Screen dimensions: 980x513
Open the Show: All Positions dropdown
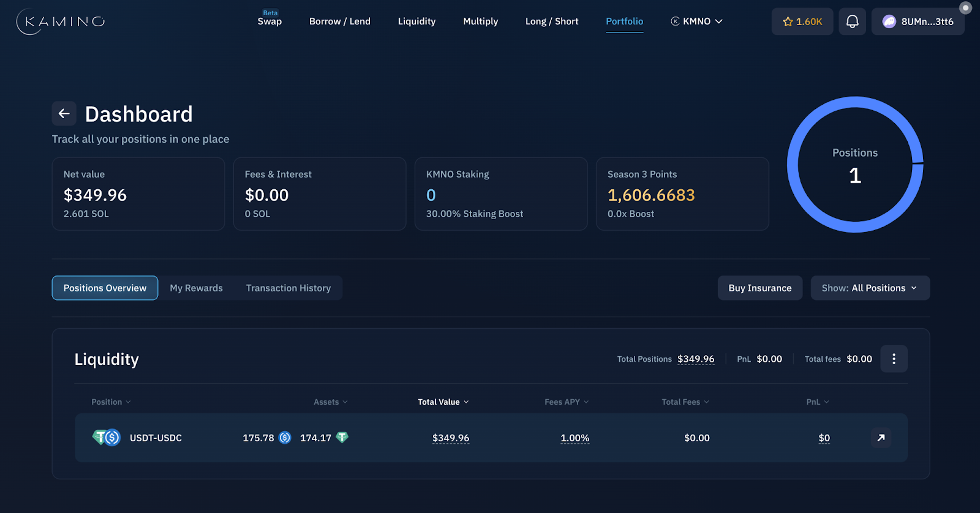870,288
